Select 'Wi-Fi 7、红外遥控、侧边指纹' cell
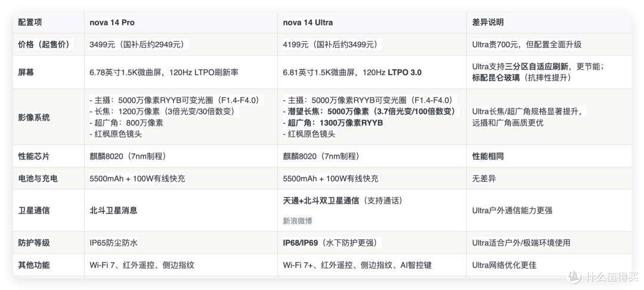The image size is (644, 290). point(142,265)
